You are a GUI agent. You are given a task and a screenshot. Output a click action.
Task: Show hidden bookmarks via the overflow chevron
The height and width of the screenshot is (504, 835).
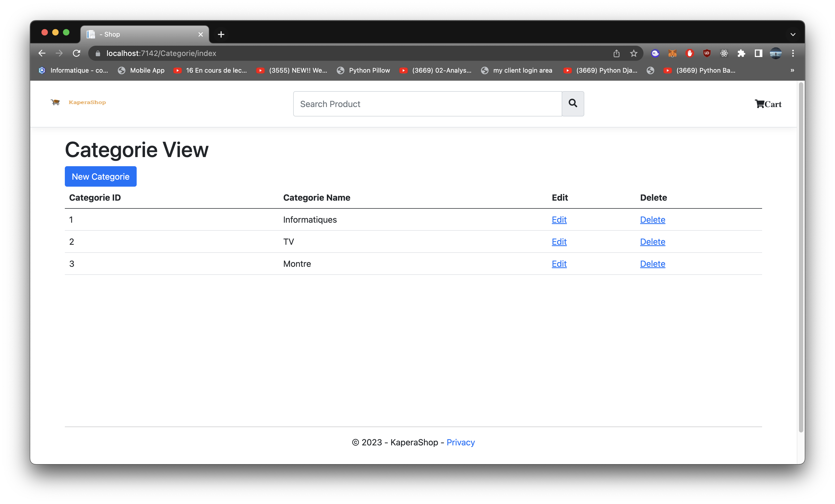click(792, 70)
